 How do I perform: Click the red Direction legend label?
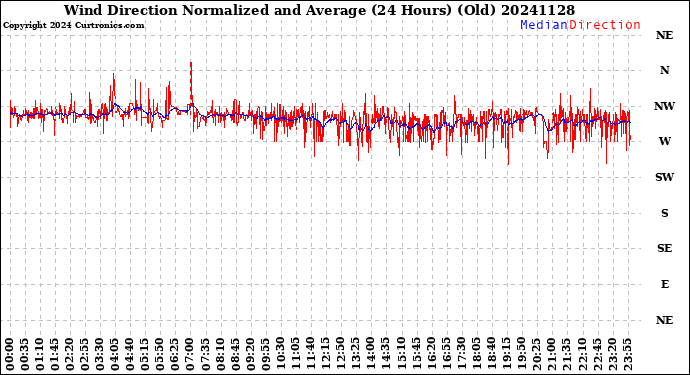click(605, 25)
